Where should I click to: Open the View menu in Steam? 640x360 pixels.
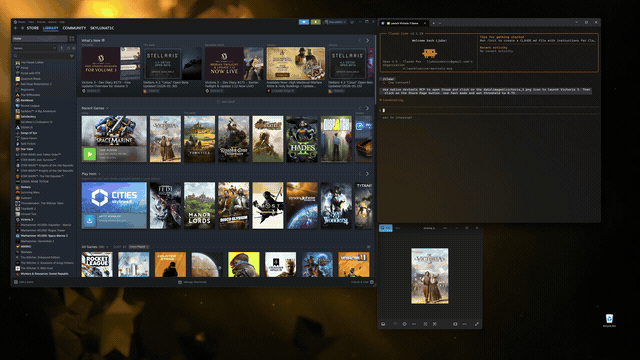point(31,22)
